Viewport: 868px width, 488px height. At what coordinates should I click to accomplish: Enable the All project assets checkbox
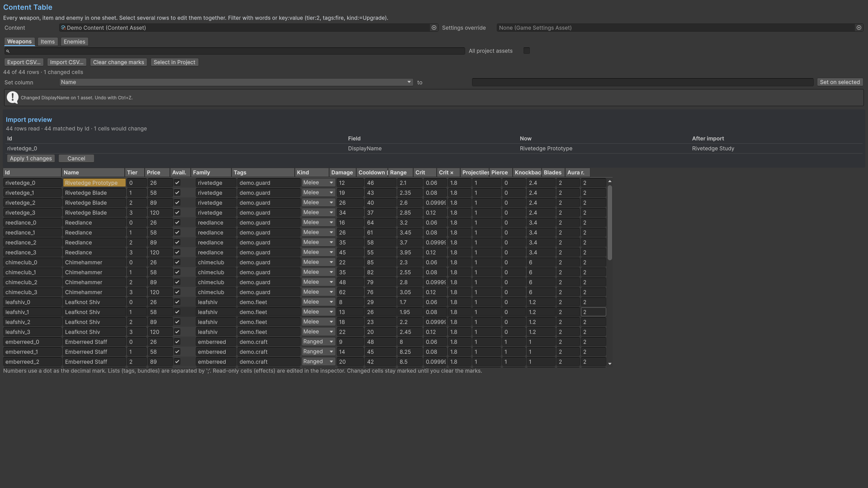(527, 51)
